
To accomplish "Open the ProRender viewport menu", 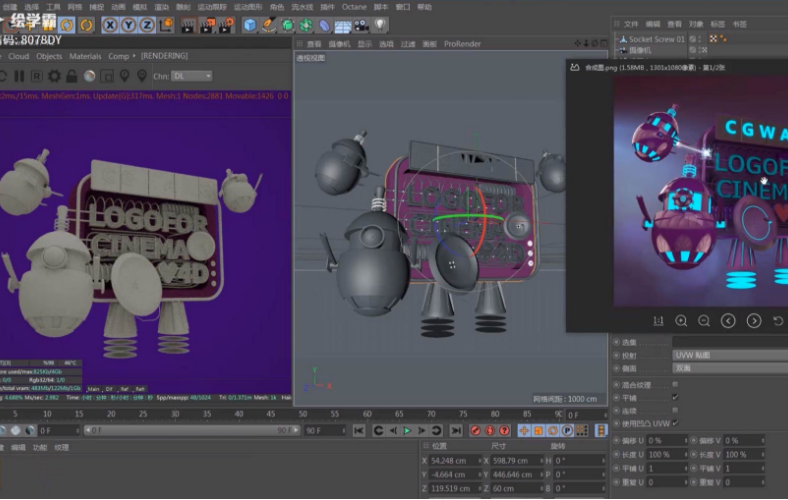I will [x=462, y=44].
